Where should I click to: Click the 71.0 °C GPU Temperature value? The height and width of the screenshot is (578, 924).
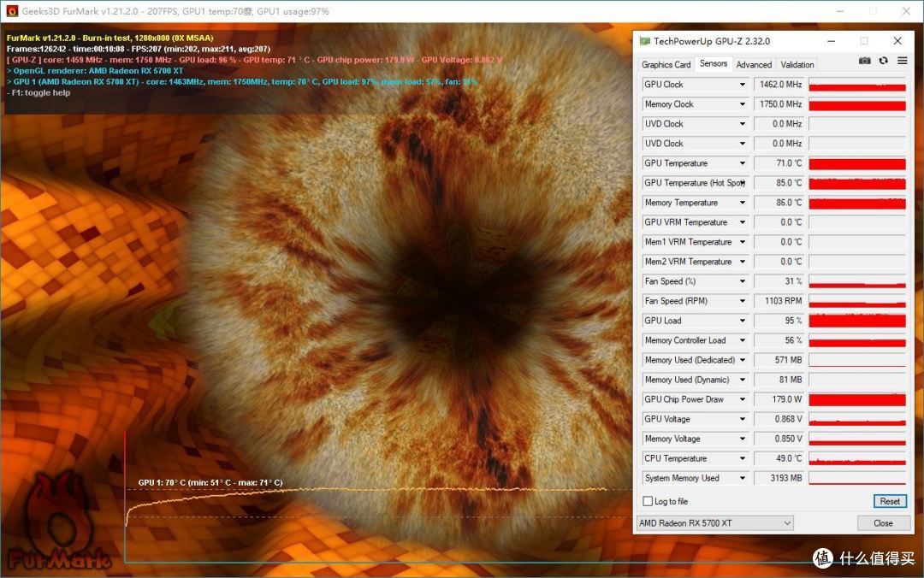click(779, 163)
